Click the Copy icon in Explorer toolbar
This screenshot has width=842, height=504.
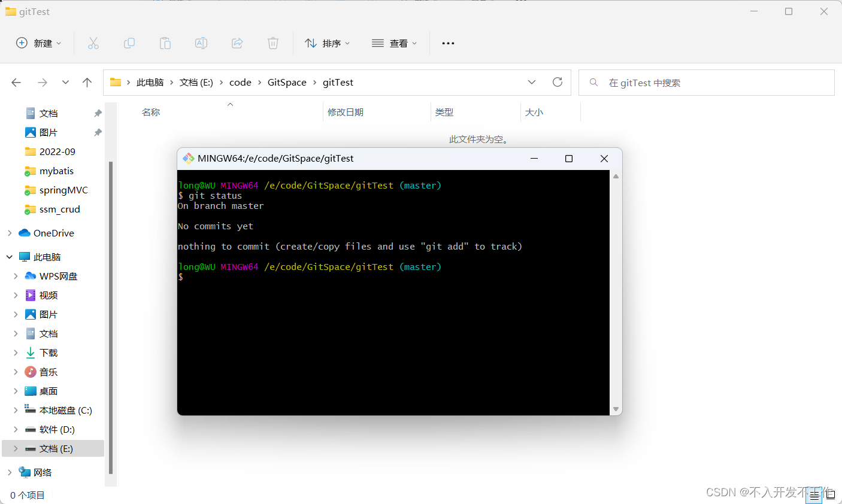point(129,43)
